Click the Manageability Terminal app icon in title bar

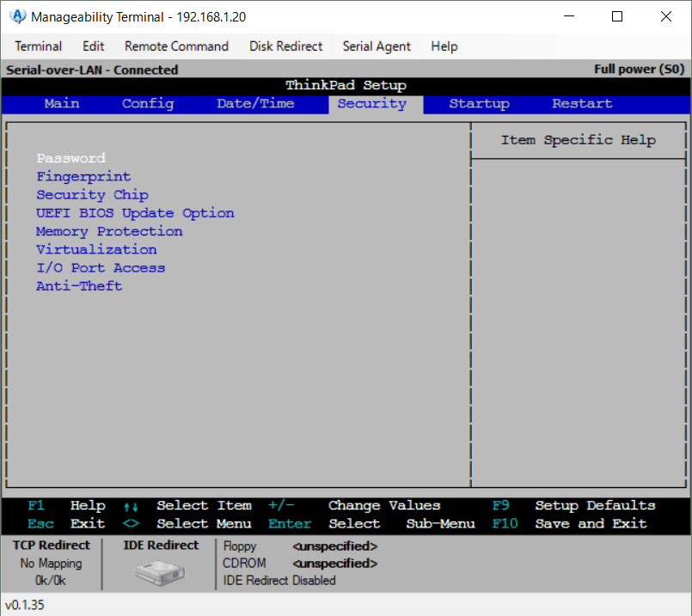pos(17,16)
